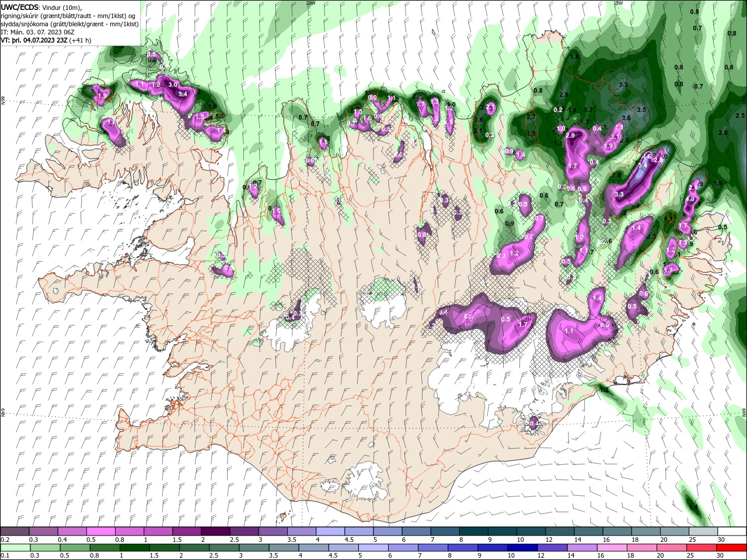Click the '2.5' value at the right edge

point(741,116)
